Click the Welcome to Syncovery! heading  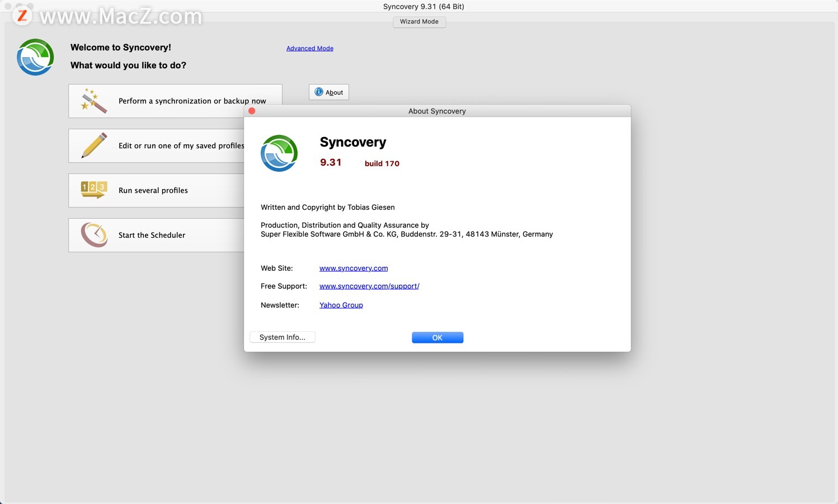pos(121,47)
